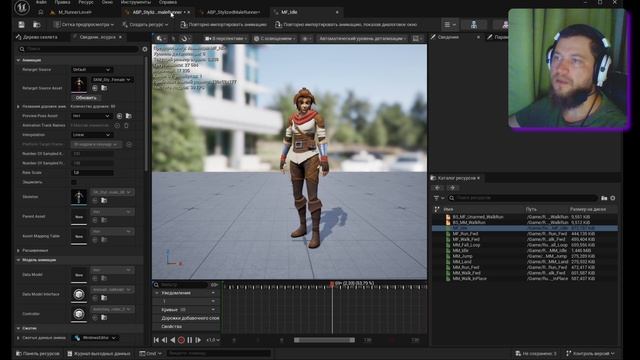Browse to the Retarget Source Asset via folder icon
The width and height of the screenshot is (640, 360).
tap(104, 88)
